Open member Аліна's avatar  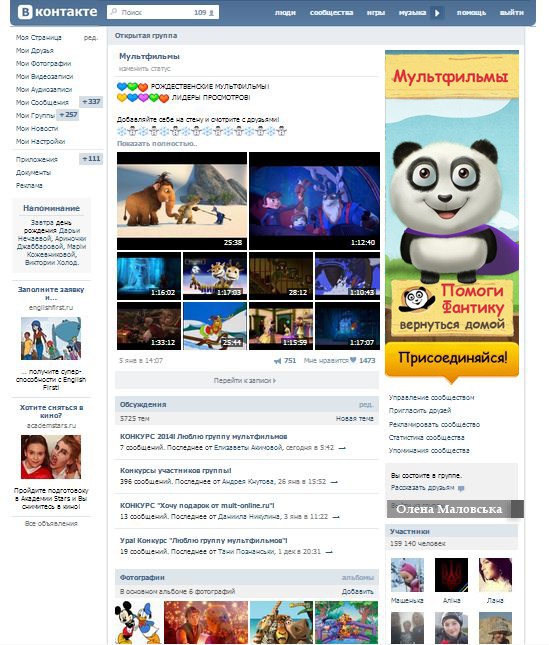coord(451,575)
